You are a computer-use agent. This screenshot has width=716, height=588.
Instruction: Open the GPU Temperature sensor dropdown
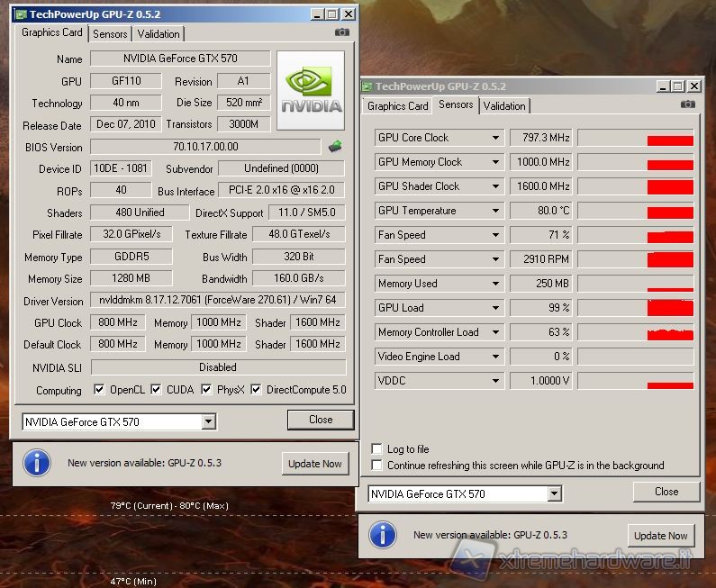(495, 211)
